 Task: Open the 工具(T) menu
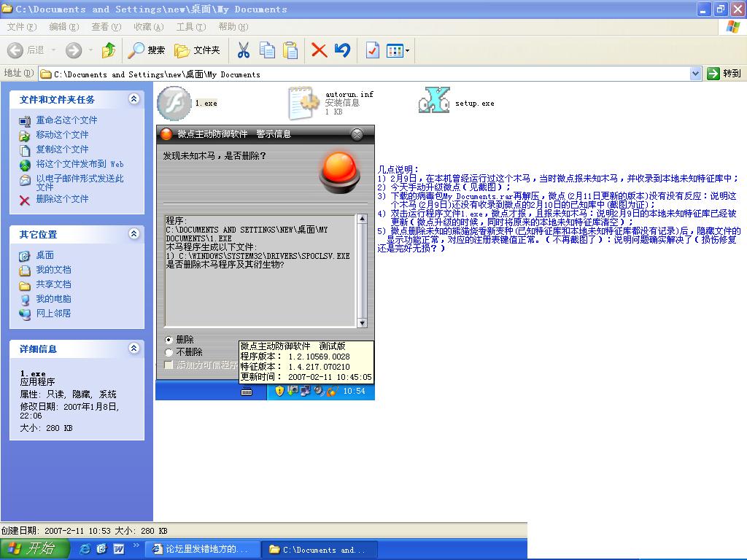tap(191, 27)
